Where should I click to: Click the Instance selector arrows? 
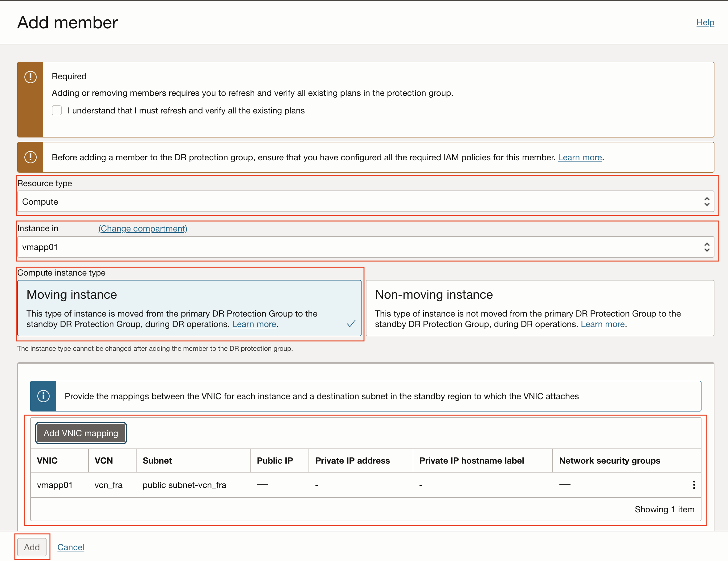click(706, 247)
